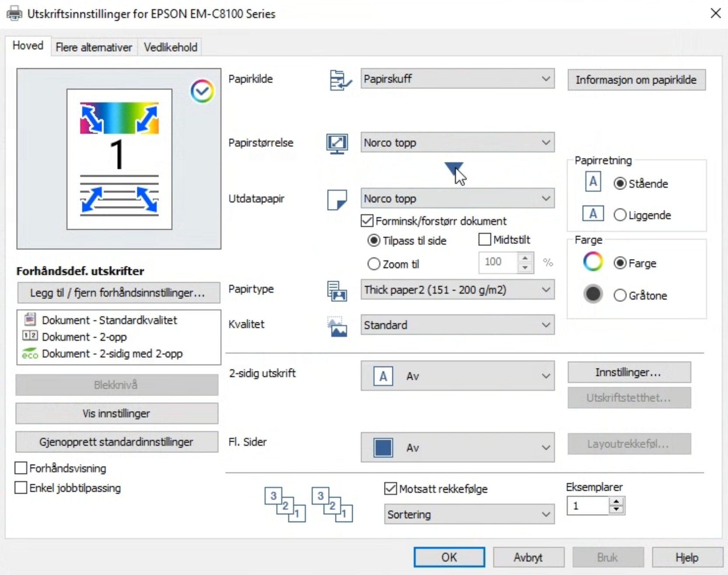Enable the Forhåndsvisning checkbox

click(x=21, y=468)
